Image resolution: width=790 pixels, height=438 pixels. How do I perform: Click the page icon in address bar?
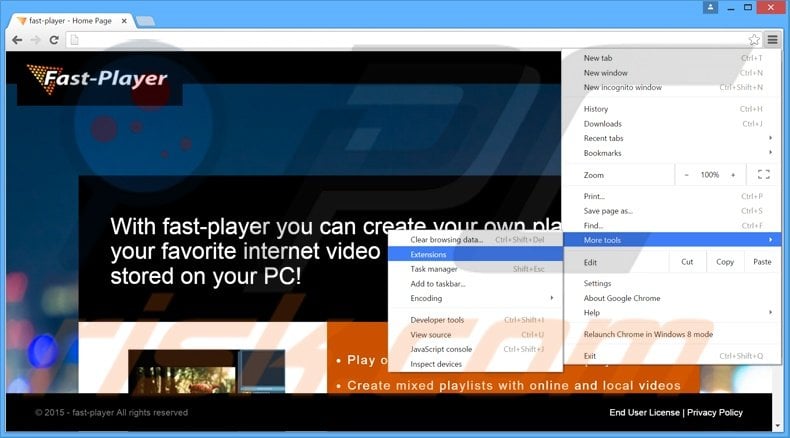point(75,40)
